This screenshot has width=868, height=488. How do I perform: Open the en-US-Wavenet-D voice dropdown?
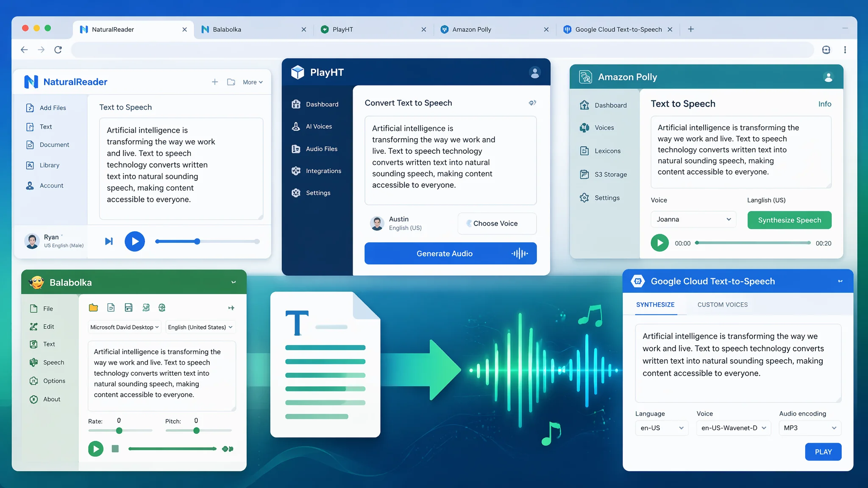point(733,428)
